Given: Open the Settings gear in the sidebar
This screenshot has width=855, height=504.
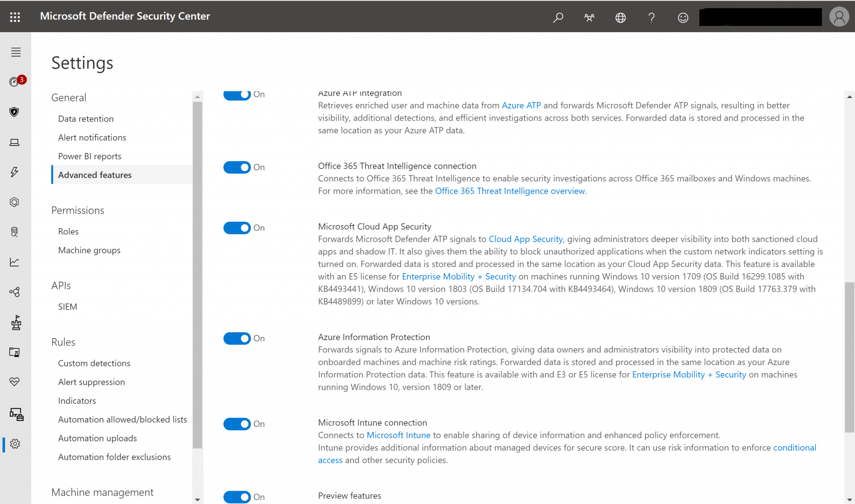Looking at the screenshot, I should click(x=15, y=444).
